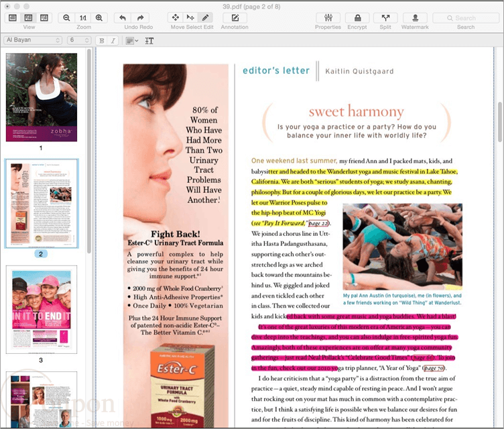Click the 'page 60' link
The image size is (504, 429).
click(424, 357)
